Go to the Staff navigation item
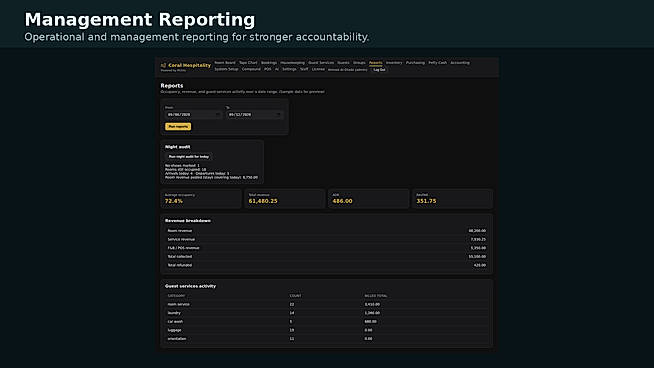Screen dimensions: 654x368 tap(304, 69)
